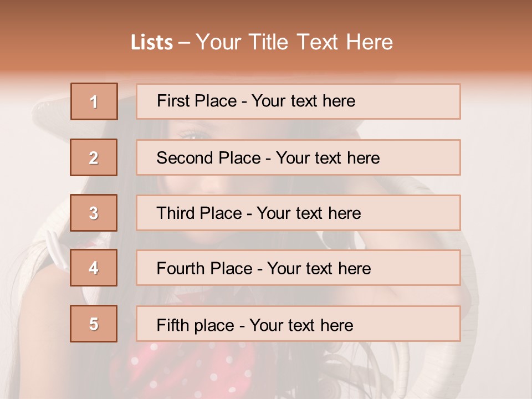The image size is (532, 399).
Task: Click the number 1 box
Action: [94, 101]
